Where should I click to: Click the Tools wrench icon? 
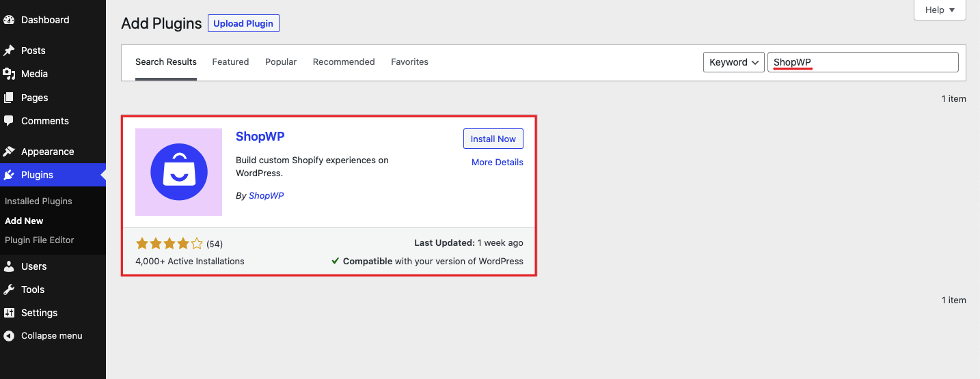click(9, 290)
